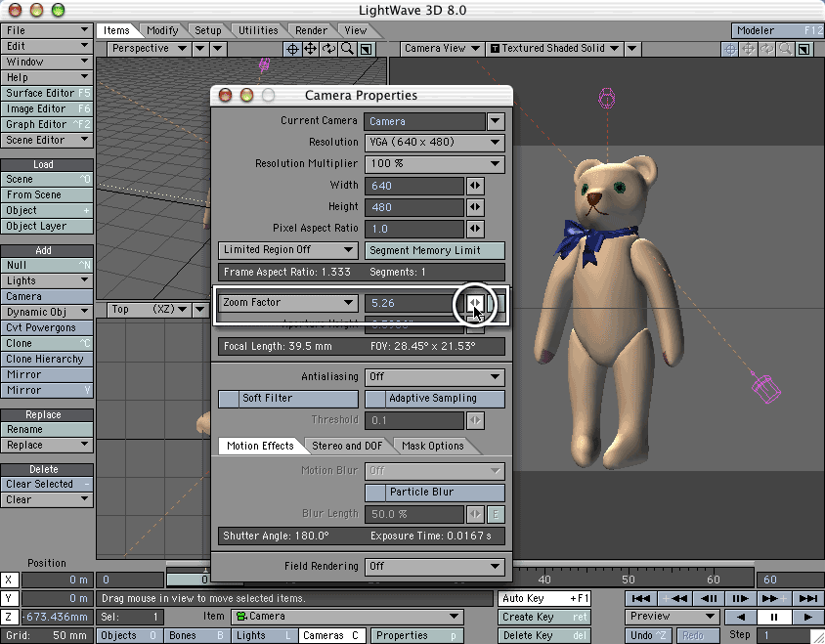Click the rotate view icon in Perspective viewport
Viewport: 825px width, 644px height.
click(328, 49)
